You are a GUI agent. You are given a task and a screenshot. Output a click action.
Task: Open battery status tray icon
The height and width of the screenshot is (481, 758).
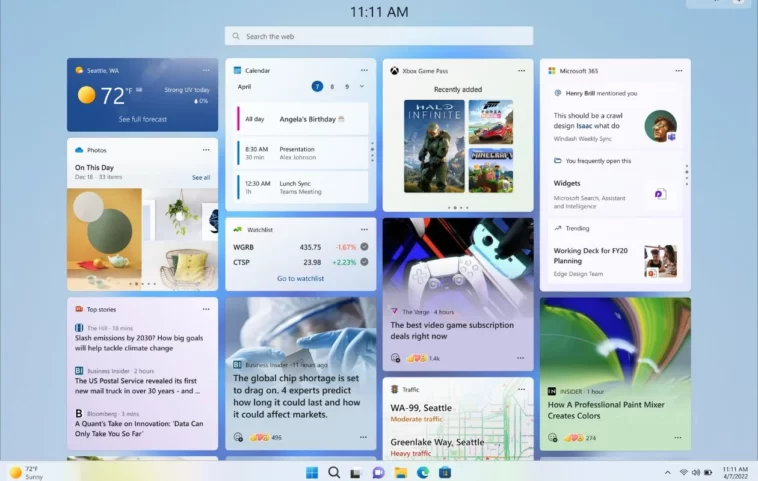pos(708,472)
